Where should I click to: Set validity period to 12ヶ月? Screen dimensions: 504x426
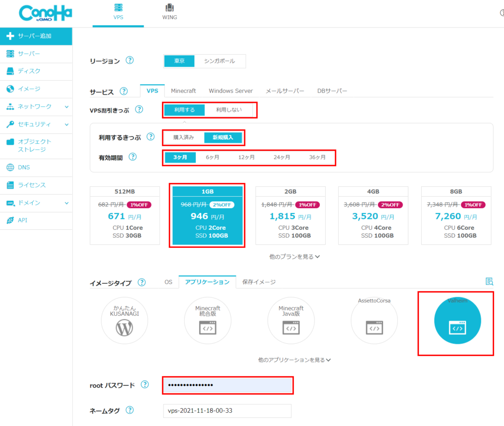coord(247,157)
